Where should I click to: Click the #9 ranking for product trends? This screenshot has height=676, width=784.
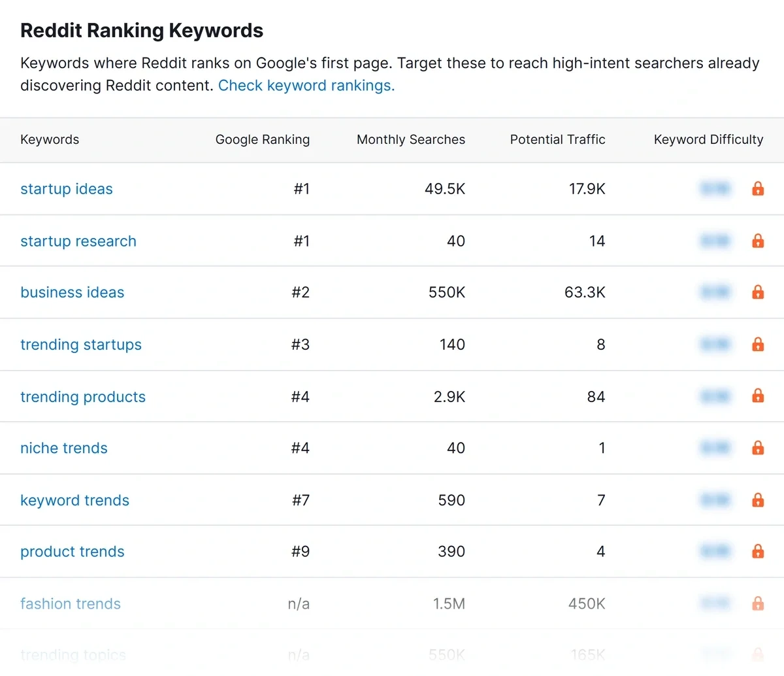tap(301, 552)
